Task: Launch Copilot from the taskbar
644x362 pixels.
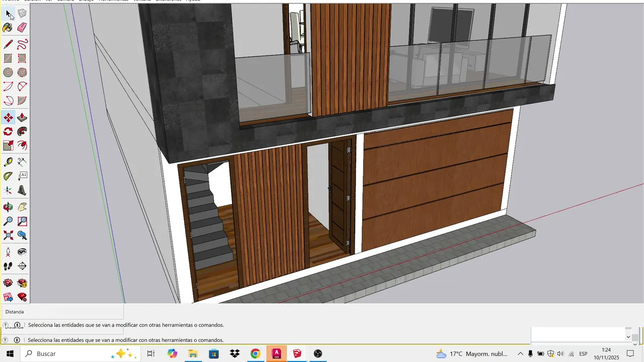Action: (x=172, y=353)
